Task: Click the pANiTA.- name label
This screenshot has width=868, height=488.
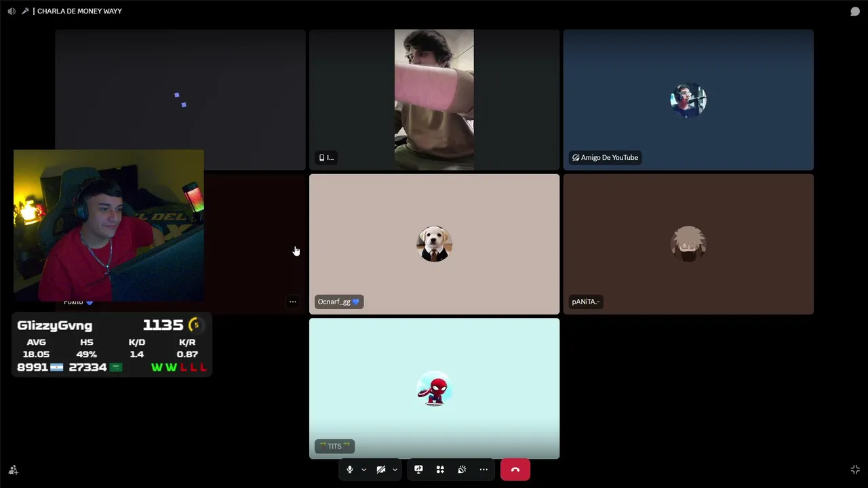Action: [586, 302]
